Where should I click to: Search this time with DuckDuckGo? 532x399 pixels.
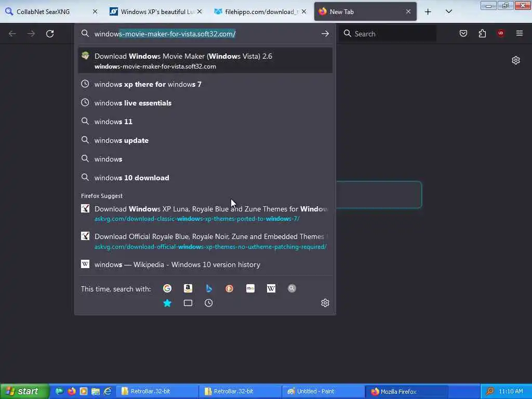tap(229, 288)
